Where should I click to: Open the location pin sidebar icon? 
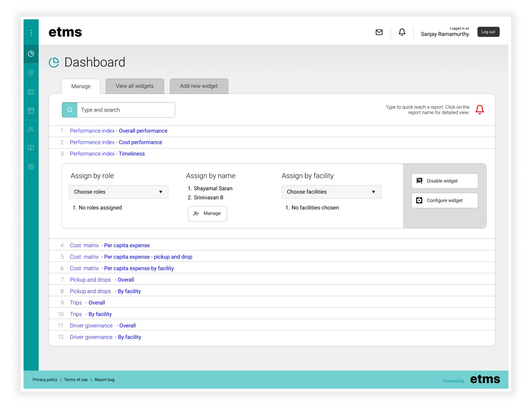pos(31,73)
